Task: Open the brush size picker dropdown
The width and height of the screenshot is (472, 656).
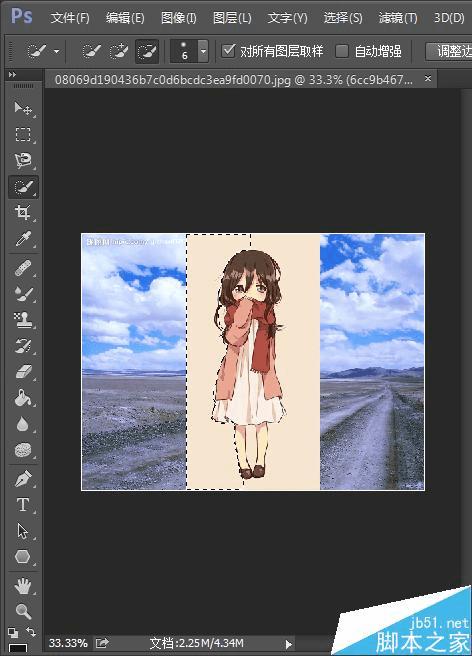Action: tap(203, 51)
